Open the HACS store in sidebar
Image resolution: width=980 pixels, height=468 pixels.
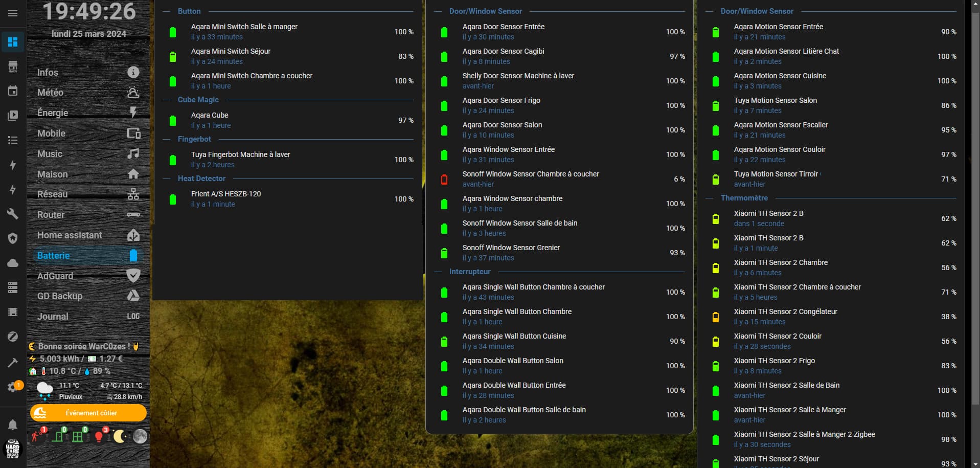(x=13, y=66)
